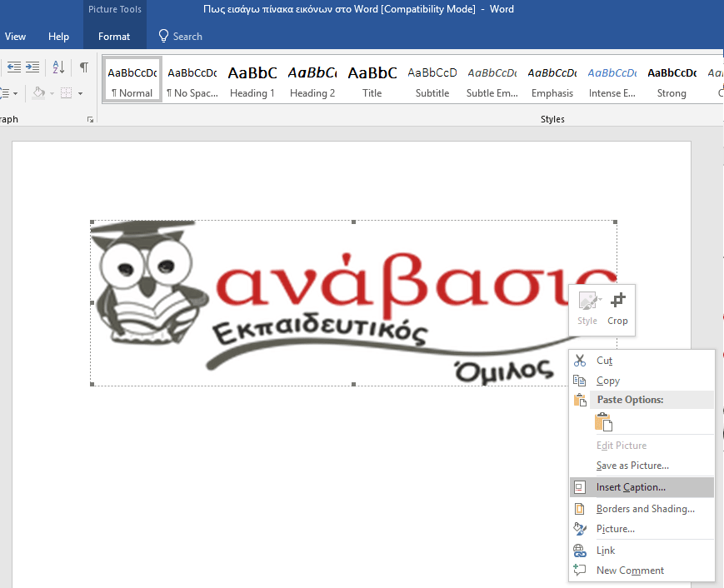This screenshot has height=588, width=724.
Task: Click the New Comment speech bubble icon
Action: [580, 570]
